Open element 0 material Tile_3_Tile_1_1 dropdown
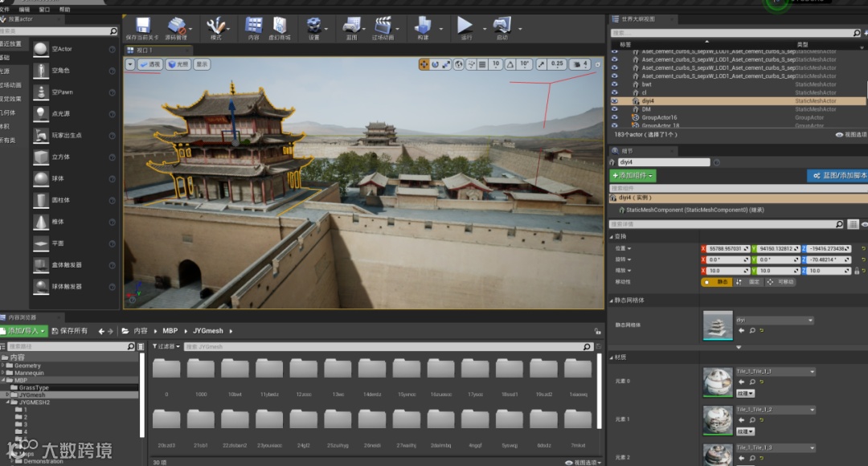This screenshot has height=466, width=868. (x=775, y=372)
